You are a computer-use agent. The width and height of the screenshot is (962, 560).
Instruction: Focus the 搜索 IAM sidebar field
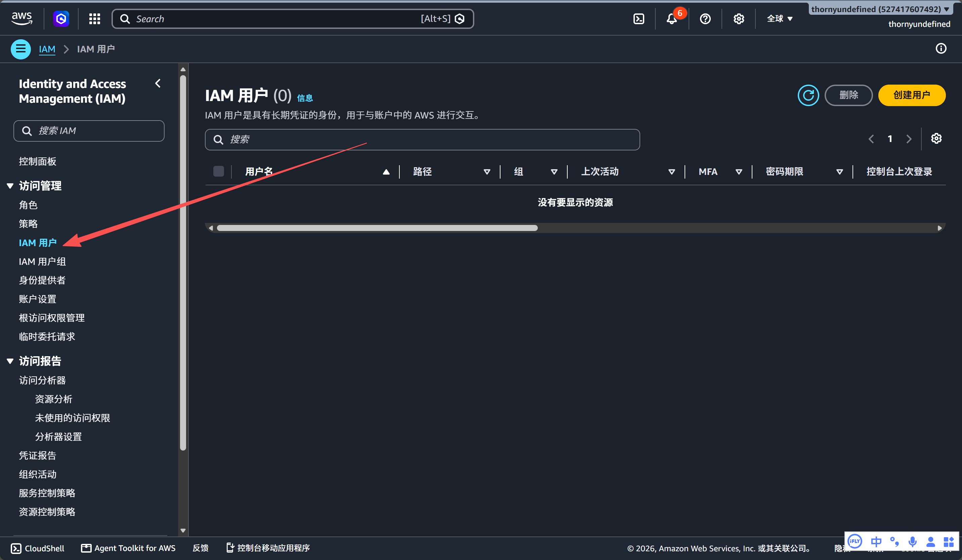tap(89, 131)
